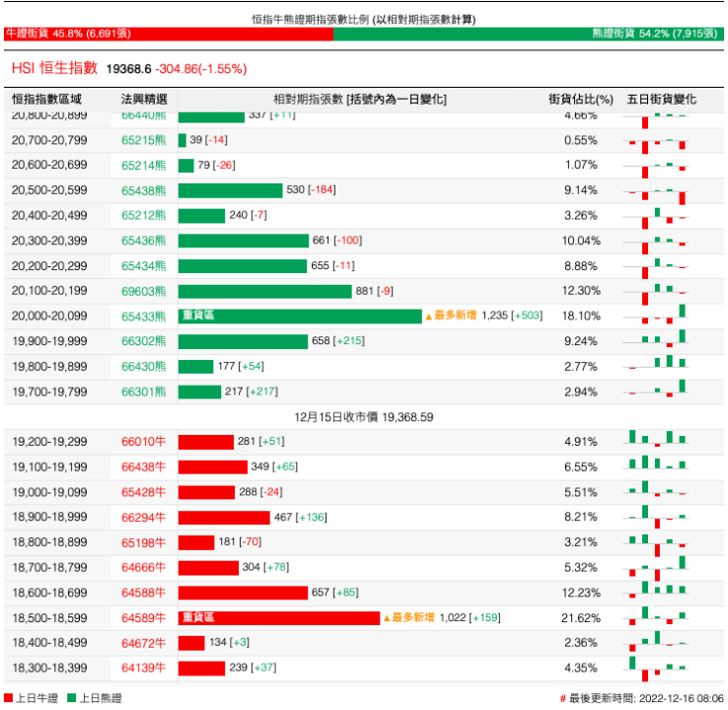
Task: Open the 66294牛 warrant link
Action: (143, 518)
